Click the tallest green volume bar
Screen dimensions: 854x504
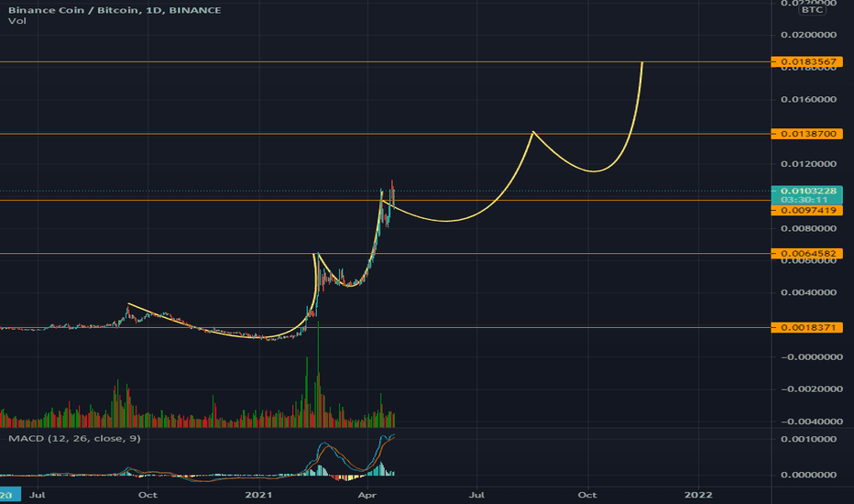tap(318, 374)
